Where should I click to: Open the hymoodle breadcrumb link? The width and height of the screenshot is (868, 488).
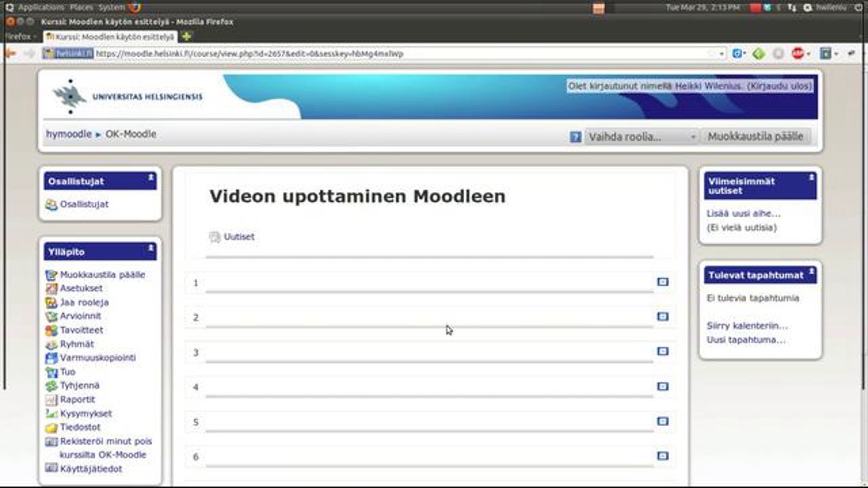click(69, 134)
